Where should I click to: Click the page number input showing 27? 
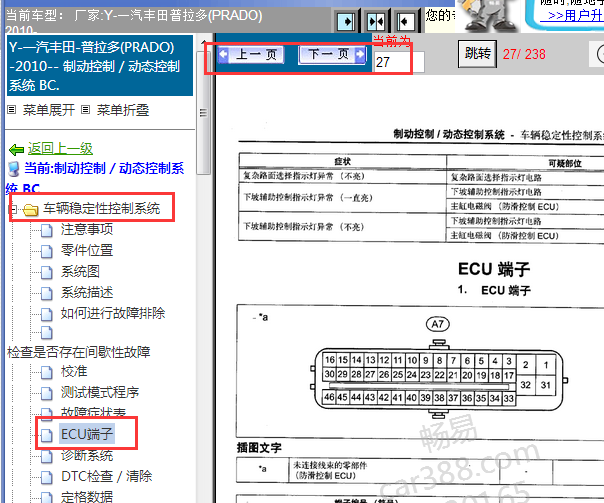click(x=399, y=62)
